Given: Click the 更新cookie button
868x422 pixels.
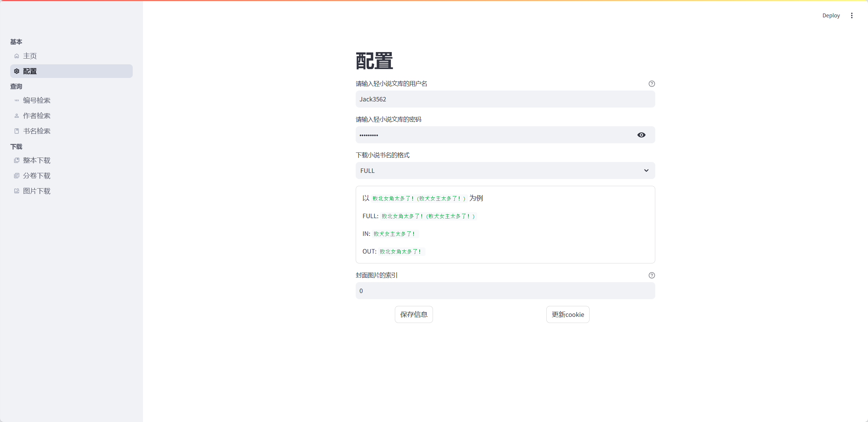Looking at the screenshot, I should pyautogui.click(x=567, y=314).
